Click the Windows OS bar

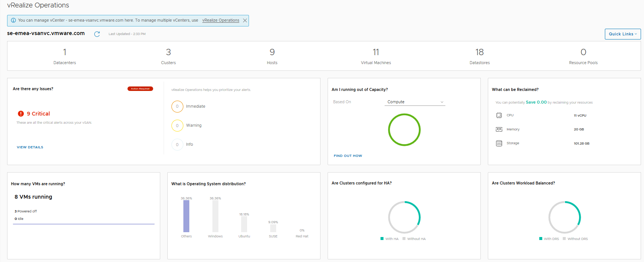[x=215, y=216]
